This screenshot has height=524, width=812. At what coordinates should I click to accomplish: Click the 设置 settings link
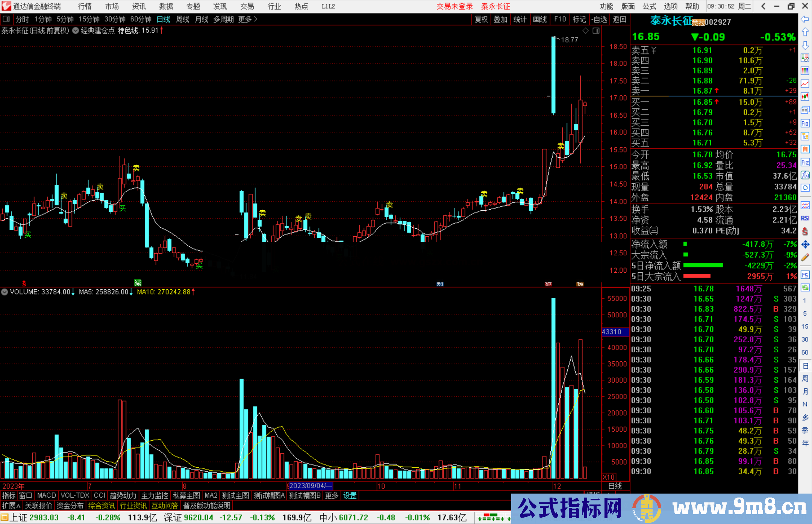point(350,495)
